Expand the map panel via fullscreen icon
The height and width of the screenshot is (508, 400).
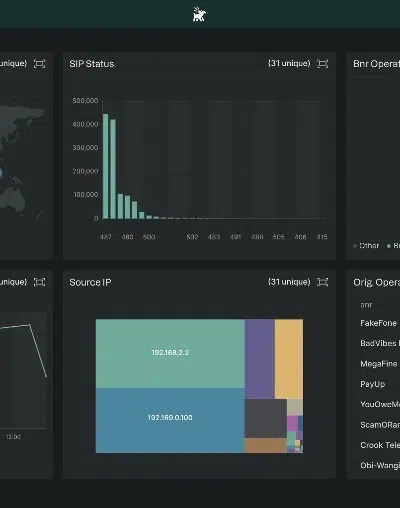click(x=39, y=64)
